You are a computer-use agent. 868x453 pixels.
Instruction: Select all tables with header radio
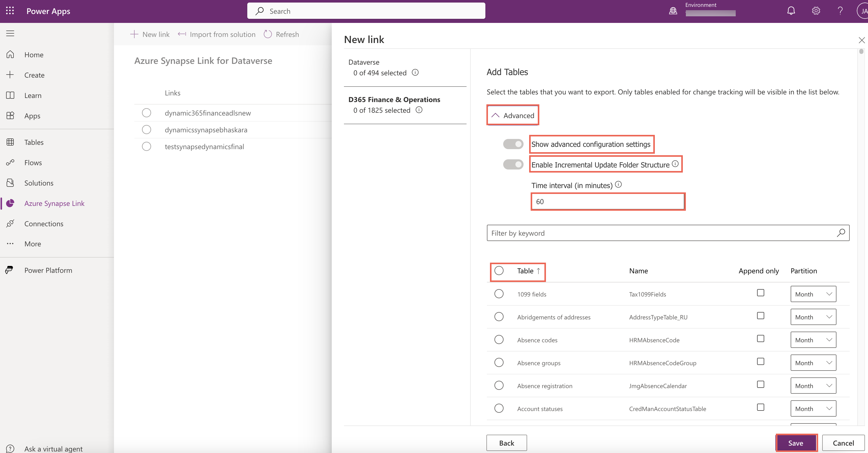(x=499, y=271)
